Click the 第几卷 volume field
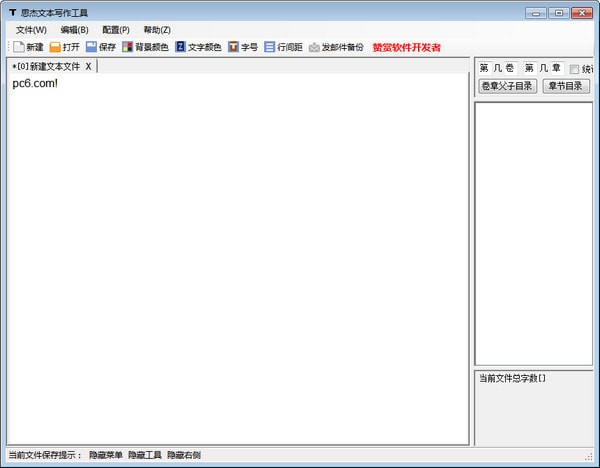Viewport: 600px width, 468px height. (x=498, y=68)
